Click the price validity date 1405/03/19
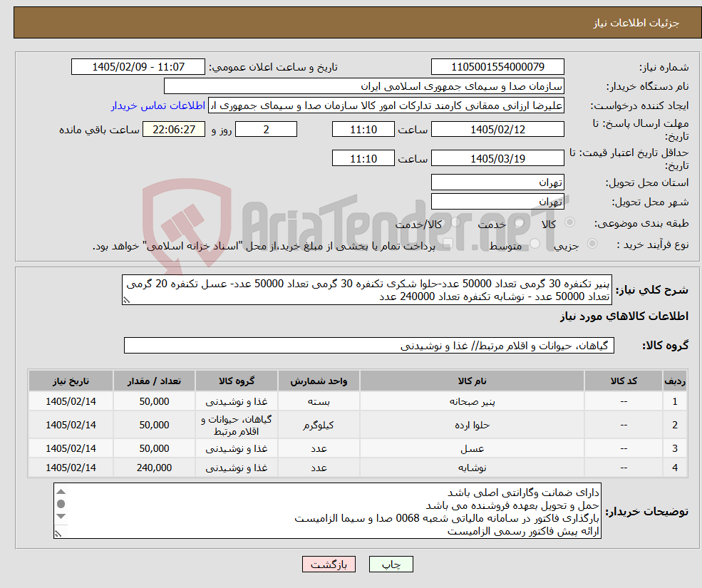Screen dimensions: 702x588 coord(497,158)
